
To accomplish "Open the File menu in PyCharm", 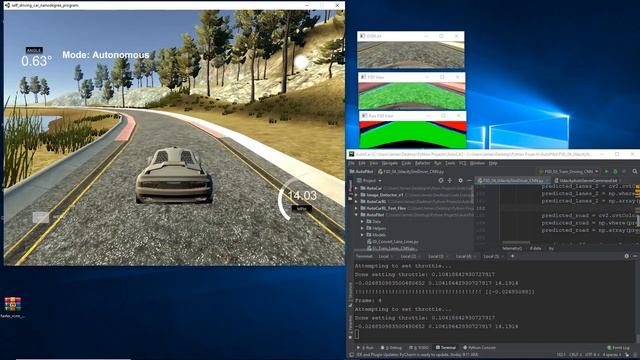I will tap(351, 163).
